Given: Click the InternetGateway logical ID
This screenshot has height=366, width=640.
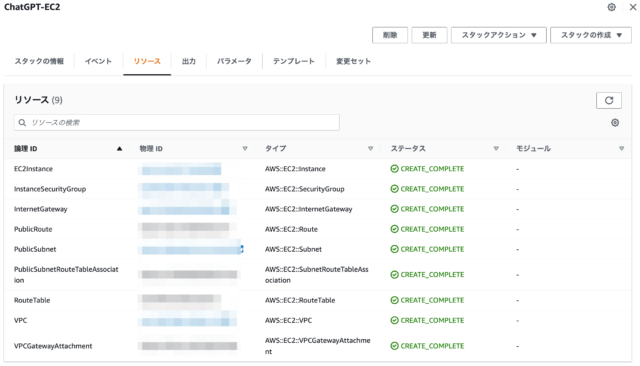Looking at the screenshot, I should [40, 209].
